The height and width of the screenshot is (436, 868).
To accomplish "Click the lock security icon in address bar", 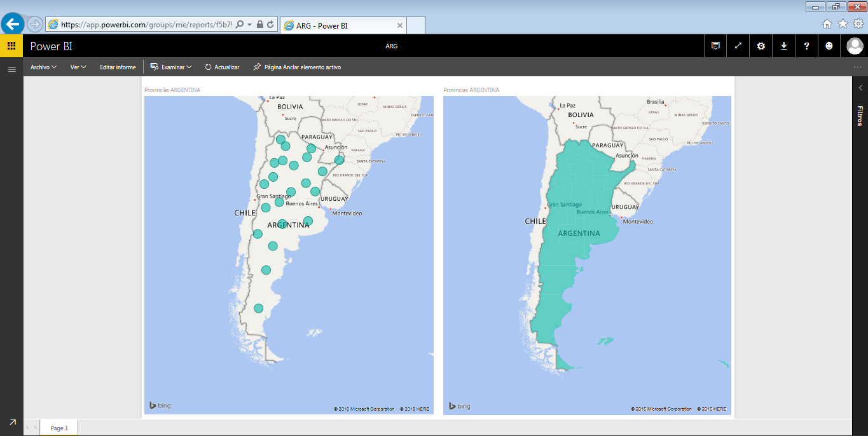I will (259, 25).
